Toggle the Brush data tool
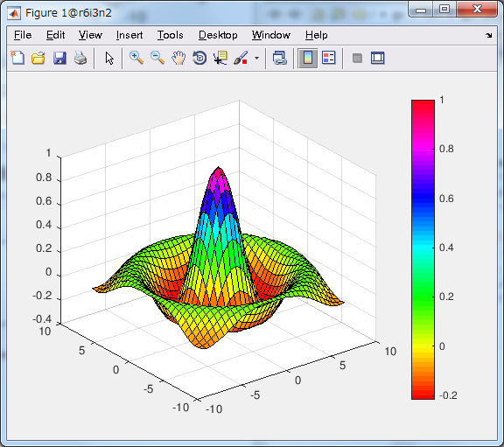This screenshot has width=504, height=447. tap(241, 58)
